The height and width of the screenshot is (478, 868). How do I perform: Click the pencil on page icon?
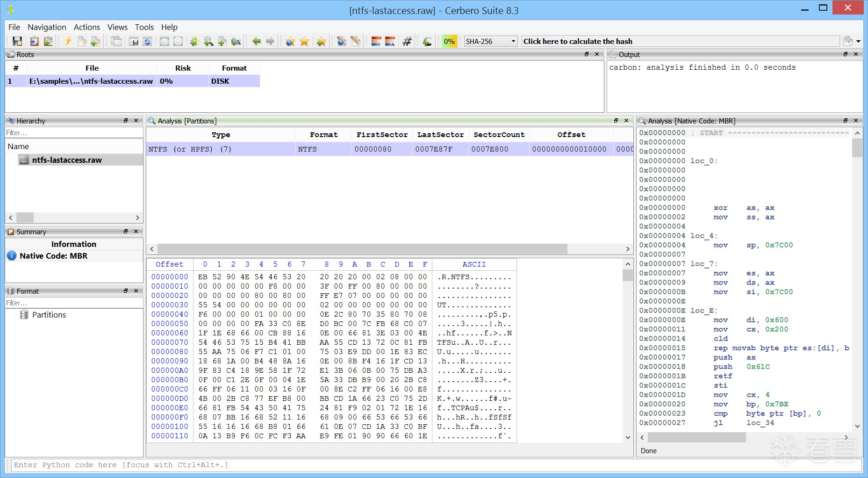[355, 41]
